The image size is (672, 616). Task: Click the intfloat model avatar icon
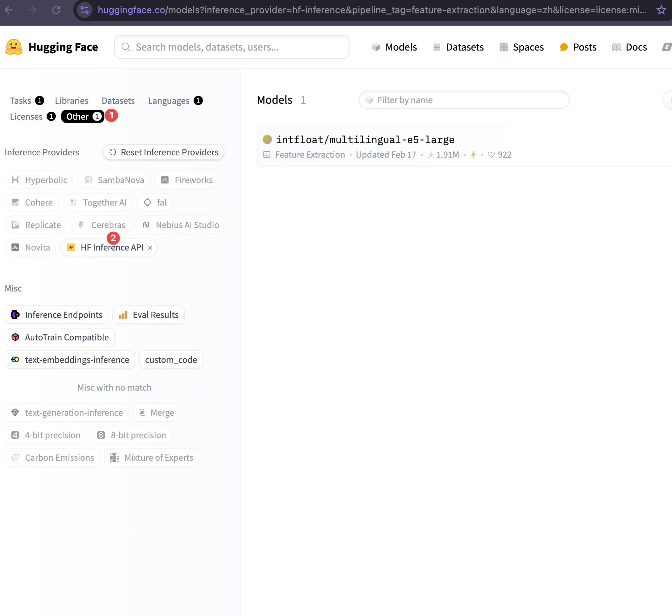tap(267, 139)
